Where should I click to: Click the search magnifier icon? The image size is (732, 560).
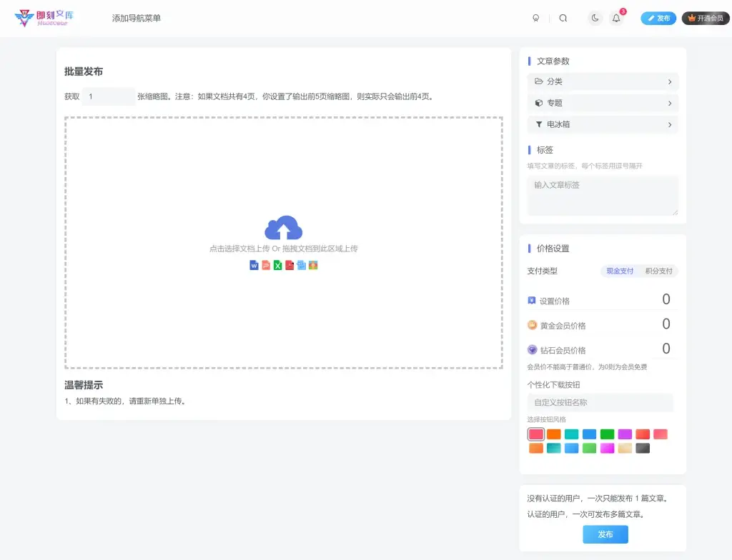pyautogui.click(x=563, y=19)
